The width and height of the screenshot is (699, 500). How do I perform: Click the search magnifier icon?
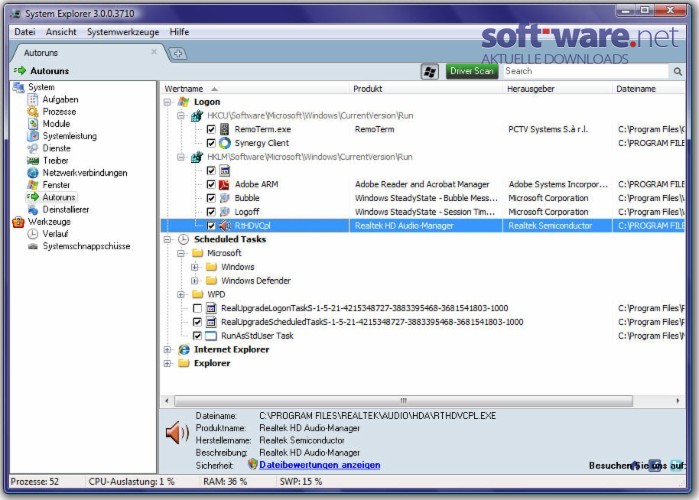pyautogui.click(x=678, y=71)
